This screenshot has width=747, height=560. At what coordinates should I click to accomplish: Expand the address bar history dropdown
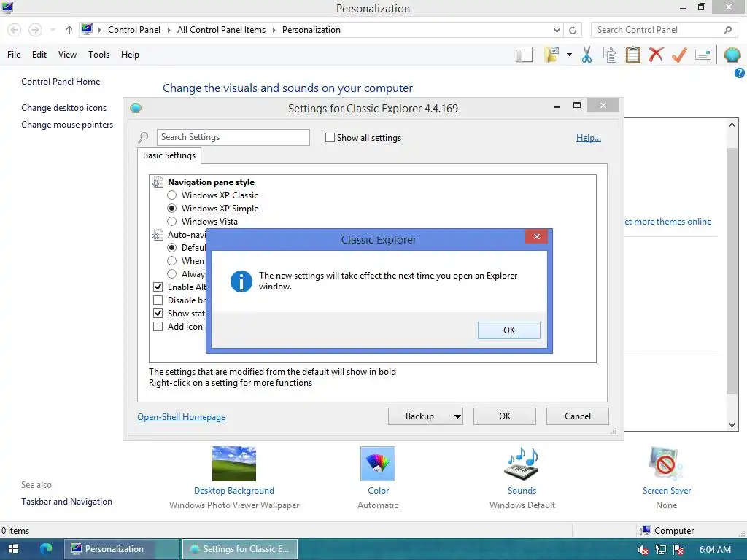coord(557,30)
